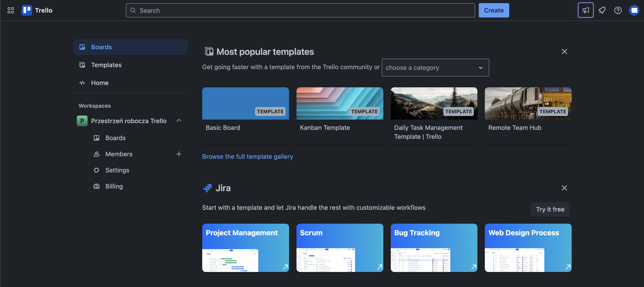Open the account avatar menu

click(x=634, y=10)
